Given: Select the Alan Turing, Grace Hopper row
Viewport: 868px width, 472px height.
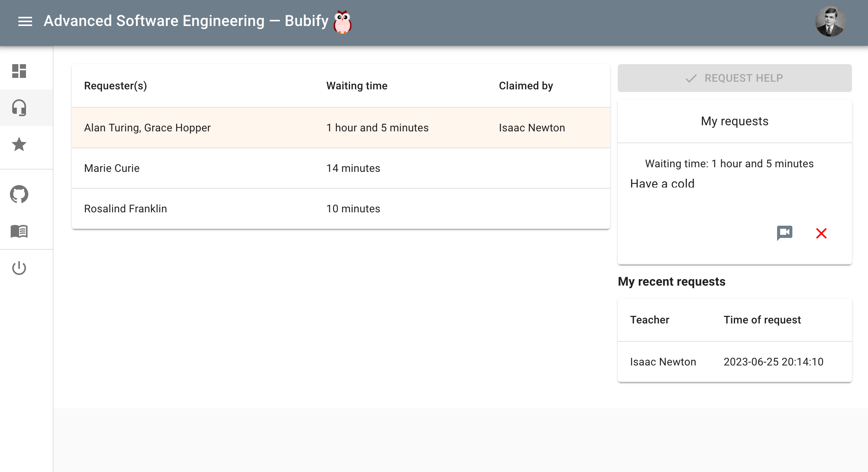Looking at the screenshot, I should click(340, 128).
